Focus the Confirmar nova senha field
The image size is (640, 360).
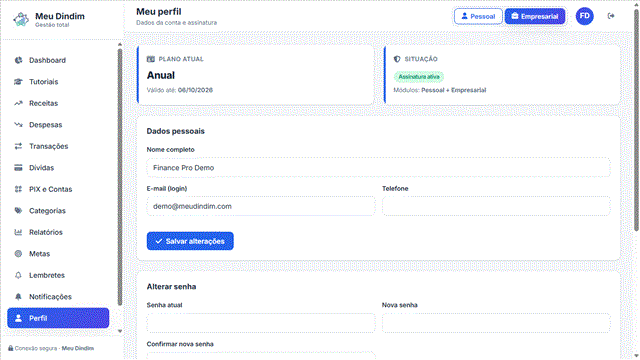[x=261, y=356]
